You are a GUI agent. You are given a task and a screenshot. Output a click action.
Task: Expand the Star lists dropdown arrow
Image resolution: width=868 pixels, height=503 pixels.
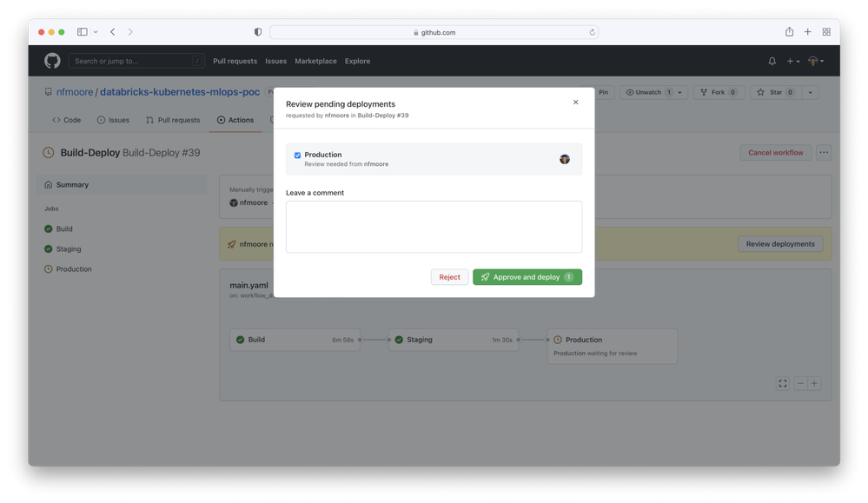point(811,92)
